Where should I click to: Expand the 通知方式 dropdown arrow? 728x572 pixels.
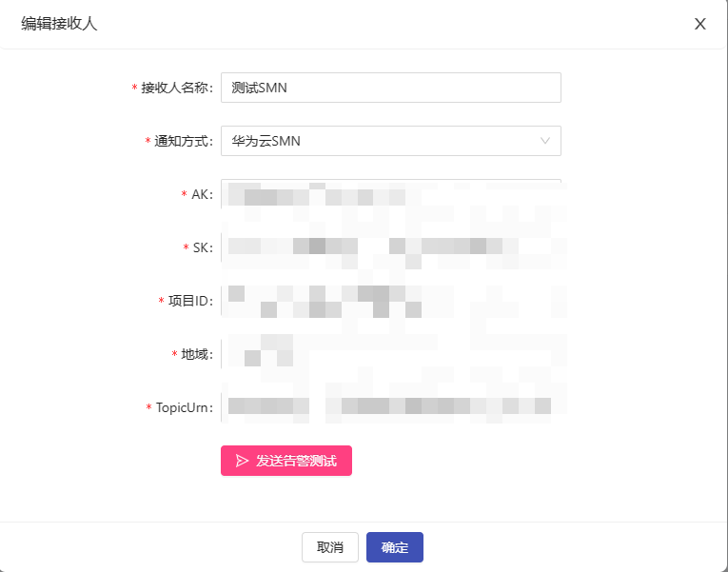pyautogui.click(x=545, y=141)
